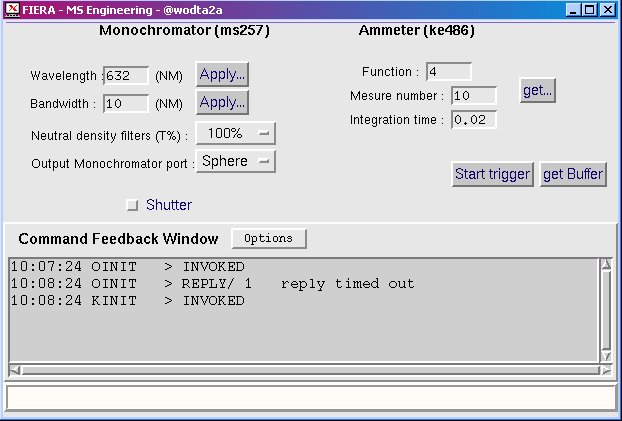
Task: Expand the Output Monochromator port Sphere dropdown
Action: pos(235,161)
